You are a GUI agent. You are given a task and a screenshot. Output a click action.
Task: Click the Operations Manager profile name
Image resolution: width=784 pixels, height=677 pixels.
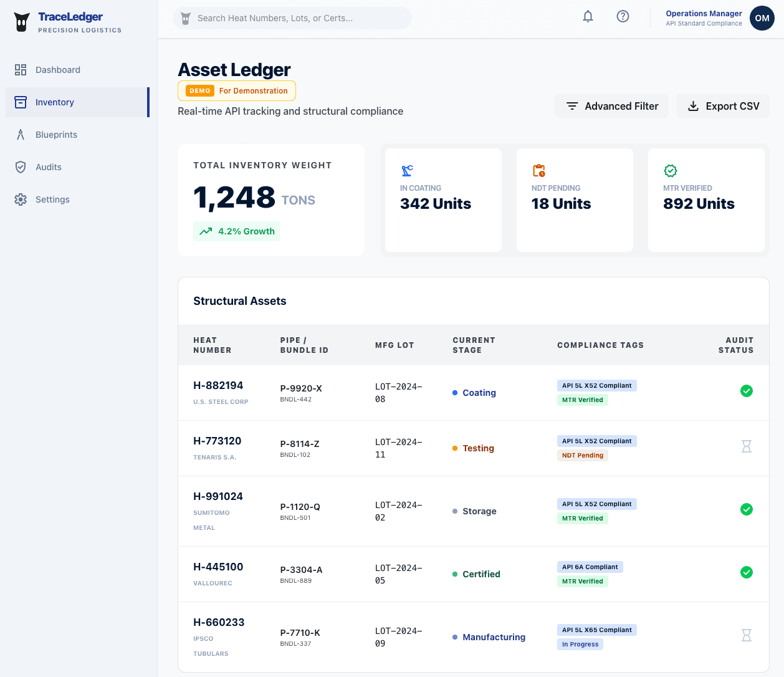click(x=704, y=13)
